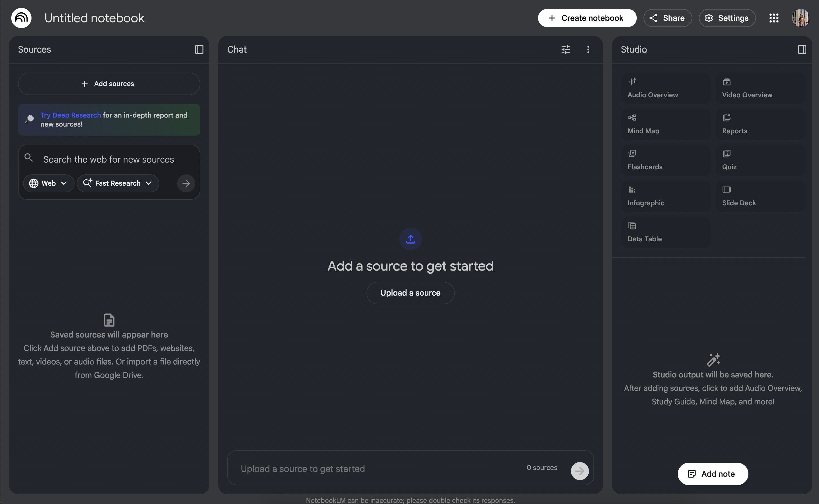
Task: Click the upload icon above heading
Action: (x=410, y=239)
